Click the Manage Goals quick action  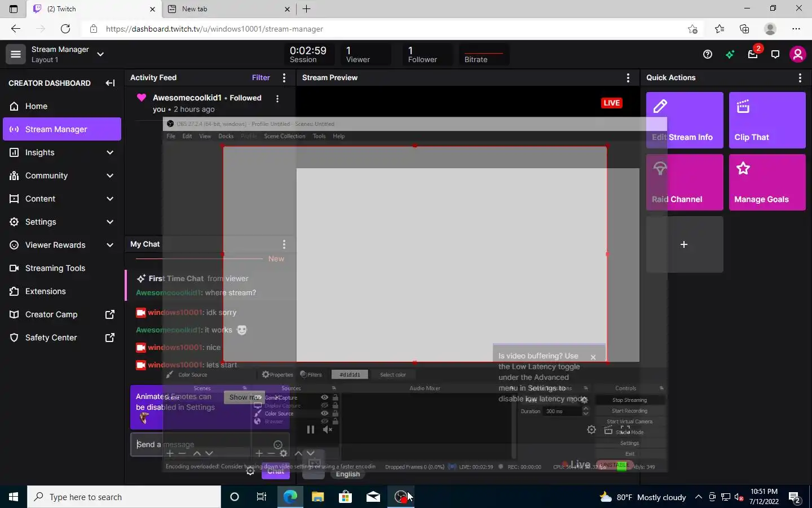pyautogui.click(x=767, y=182)
